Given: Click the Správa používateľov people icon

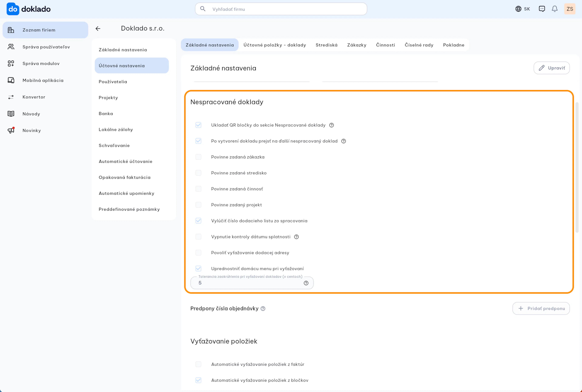Looking at the screenshot, I should tap(11, 47).
